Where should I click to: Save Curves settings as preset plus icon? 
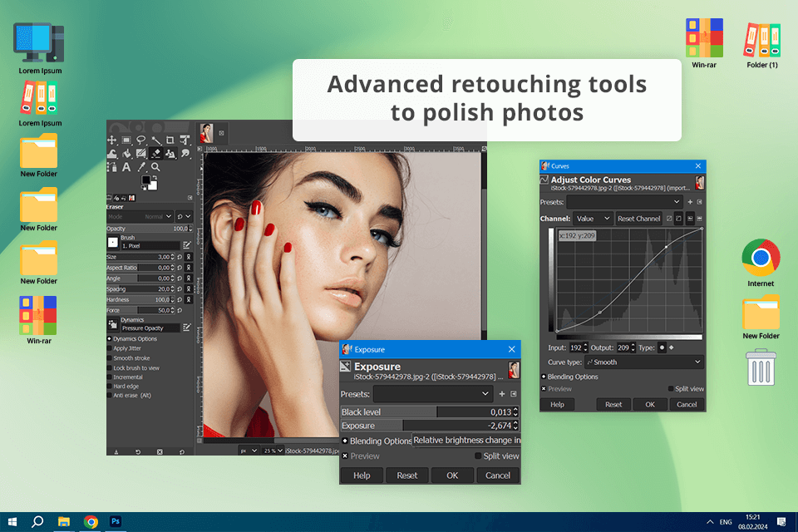690,202
